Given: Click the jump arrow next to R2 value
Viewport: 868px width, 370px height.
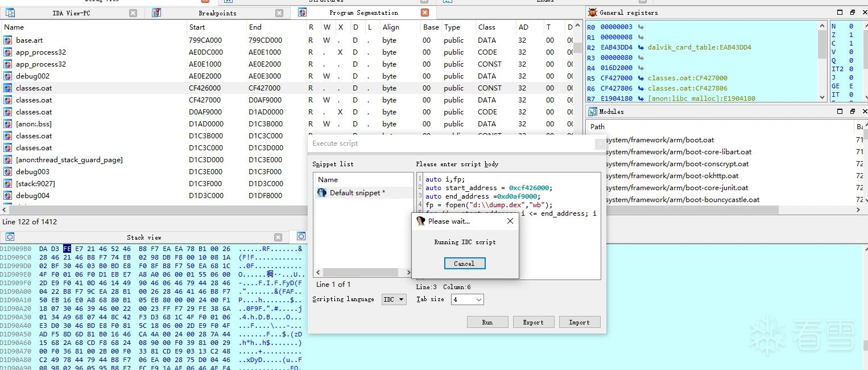Looking at the screenshot, I should click(x=641, y=47).
